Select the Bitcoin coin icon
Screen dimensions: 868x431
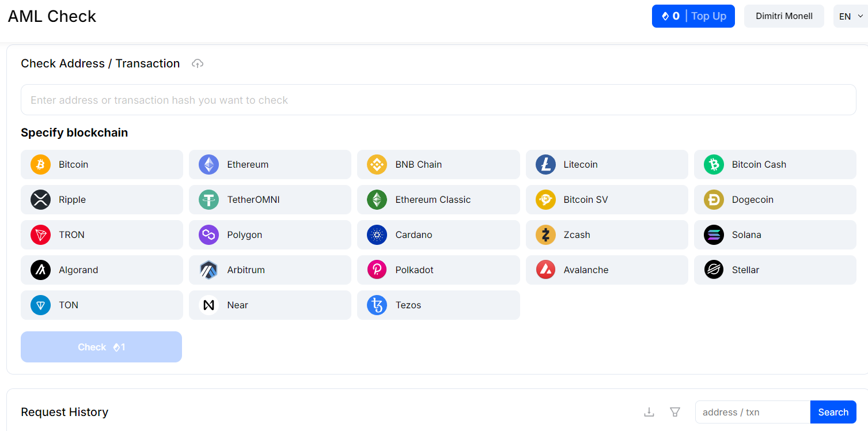click(x=40, y=165)
